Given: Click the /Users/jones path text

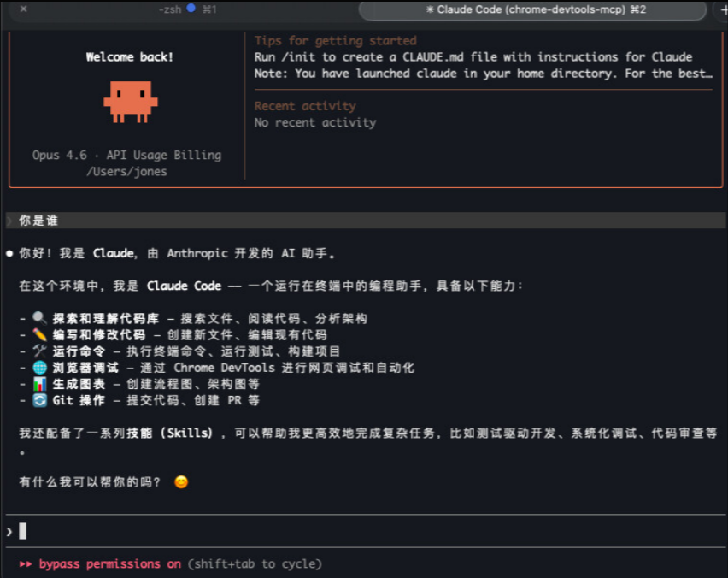Looking at the screenshot, I should point(126,172).
